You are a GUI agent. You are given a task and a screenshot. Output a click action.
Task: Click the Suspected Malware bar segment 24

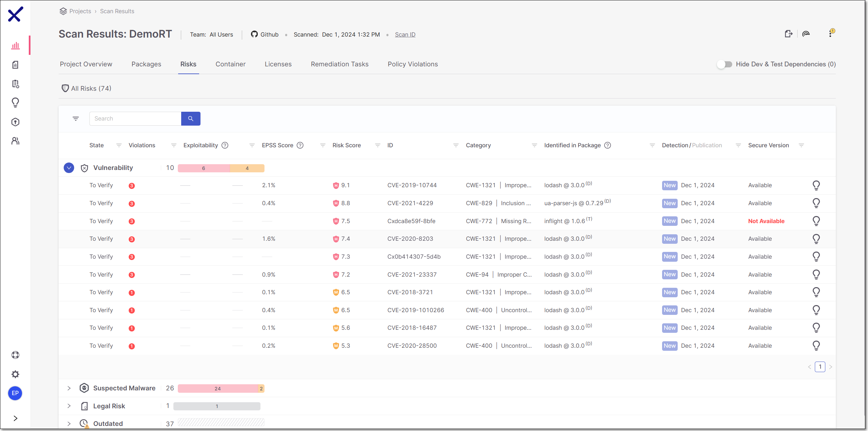coord(218,389)
